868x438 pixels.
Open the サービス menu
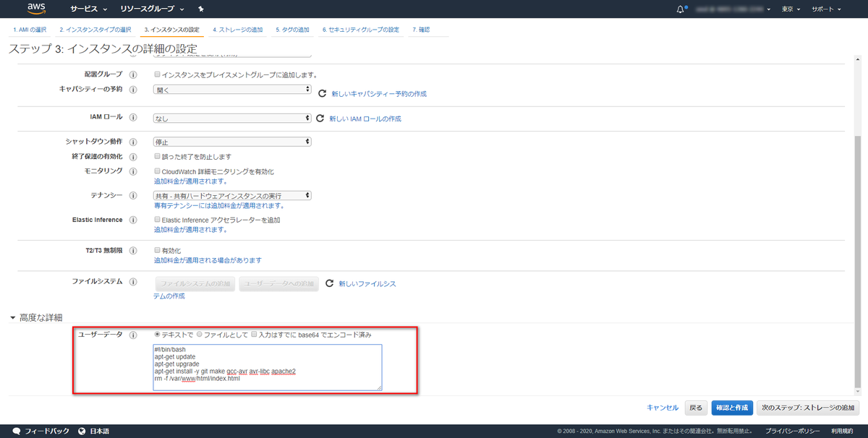click(x=89, y=9)
